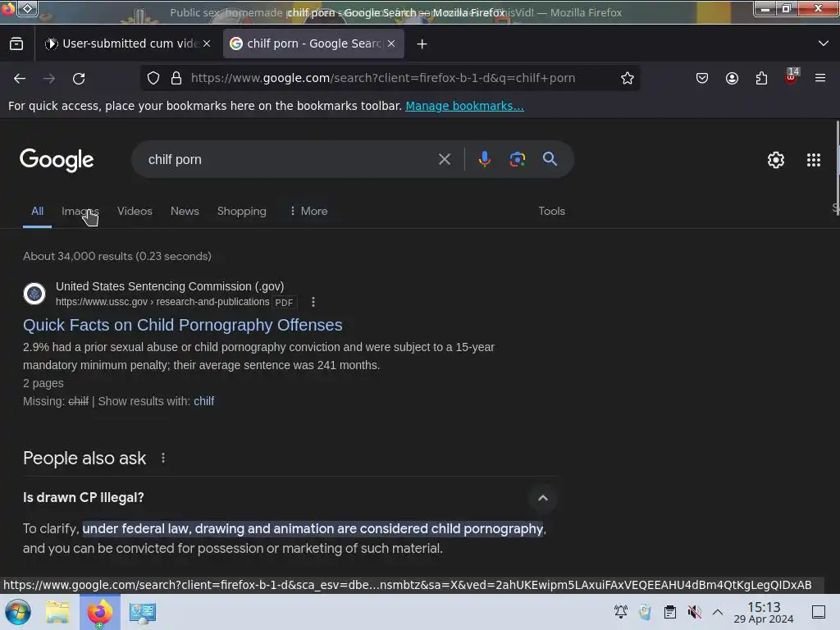
Task: Click the Save to Pocket icon
Action: (x=702, y=78)
